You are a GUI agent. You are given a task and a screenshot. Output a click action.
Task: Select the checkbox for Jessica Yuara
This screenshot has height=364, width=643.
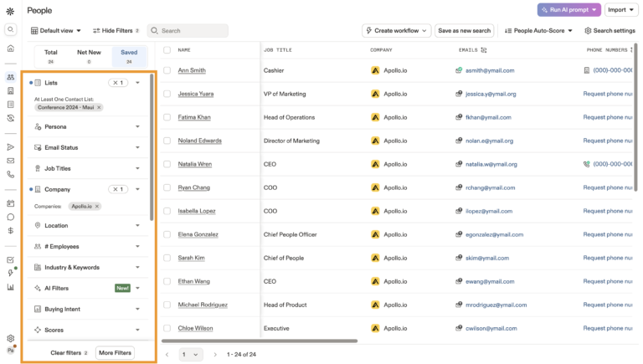click(x=167, y=94)
